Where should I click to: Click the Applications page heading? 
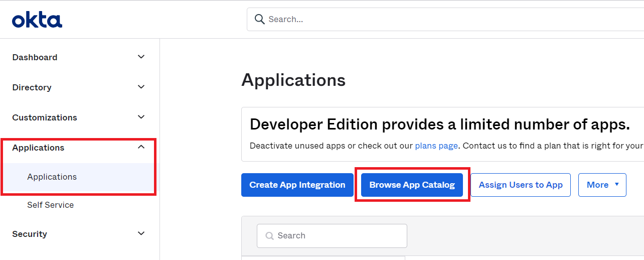pyautogui.click(x=293, y=80)
